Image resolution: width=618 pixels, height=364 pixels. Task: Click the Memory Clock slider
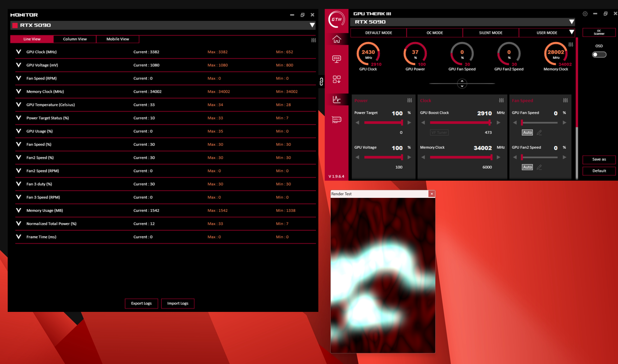461,157
